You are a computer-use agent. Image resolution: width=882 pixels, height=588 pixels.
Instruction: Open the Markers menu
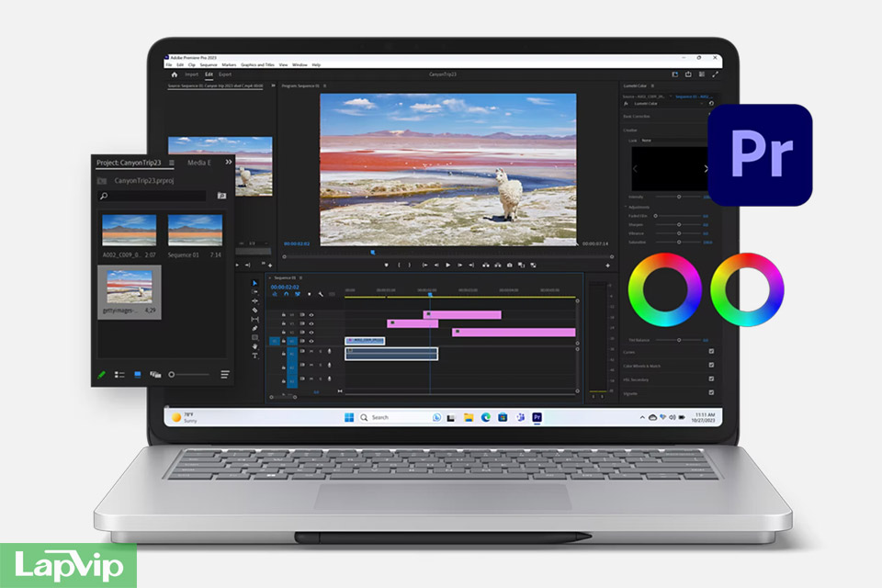click(x=229, y=65)
